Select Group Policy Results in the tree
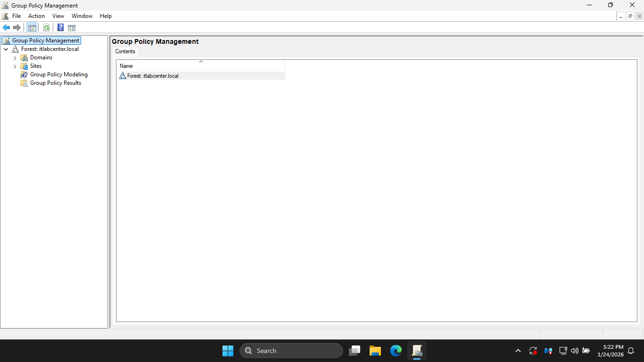 [55, 83]
